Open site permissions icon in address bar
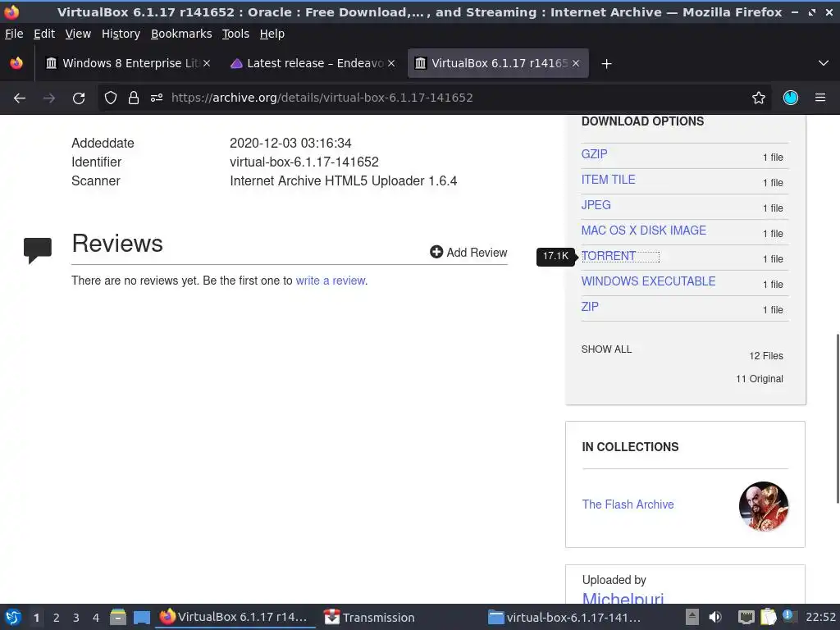840x630 pixels. click(x=157, y=98)
